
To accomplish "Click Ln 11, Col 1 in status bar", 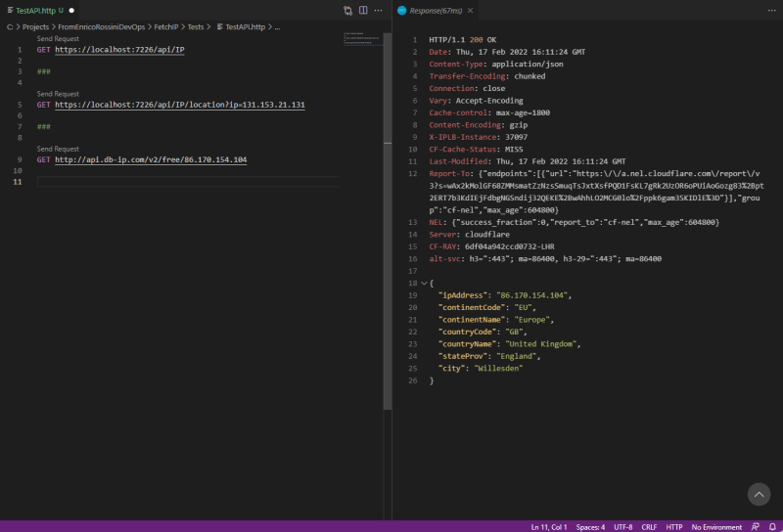I will pos(549,527).
